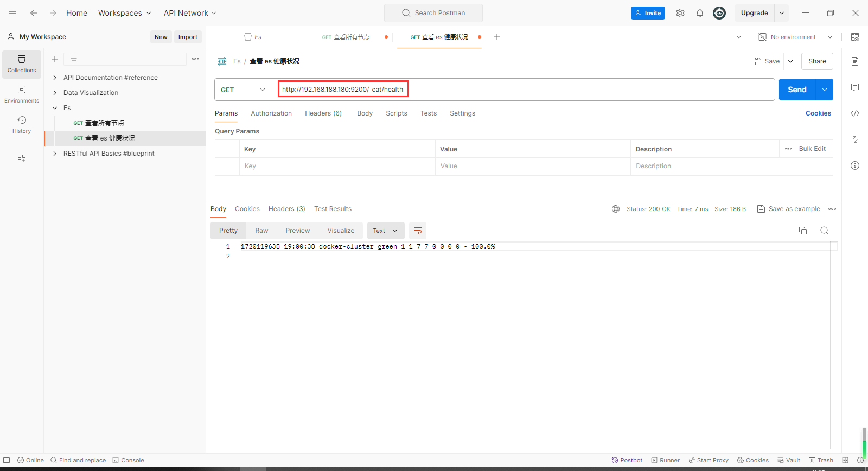
Task: Open new tab with plus icon
Action: click(x=497, y=37)
